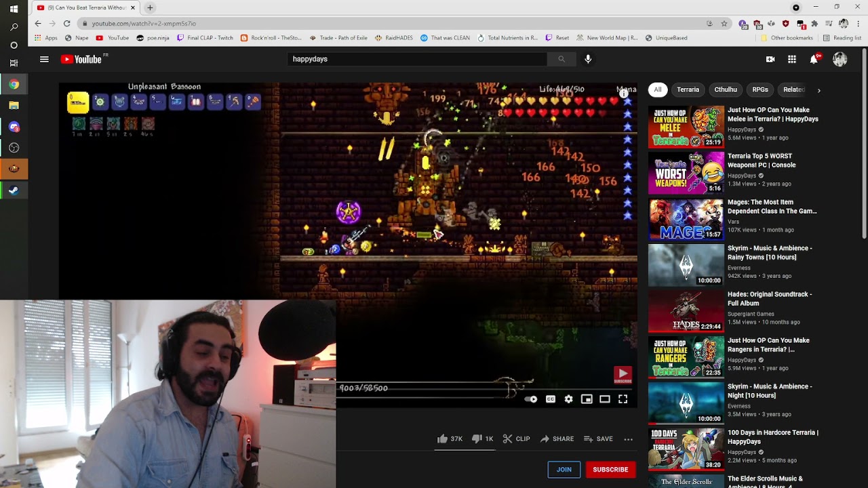The image size is (868, 488).
Task: Show more filter chips with right arrow
Action: (x=818, y=89)
